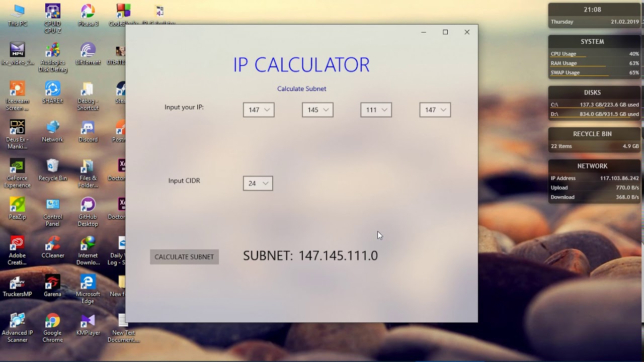This screenshot has width=644, height=362.
Task: Open the first IP octet dropdown showing 147
Action: click(x=259, y=110)
